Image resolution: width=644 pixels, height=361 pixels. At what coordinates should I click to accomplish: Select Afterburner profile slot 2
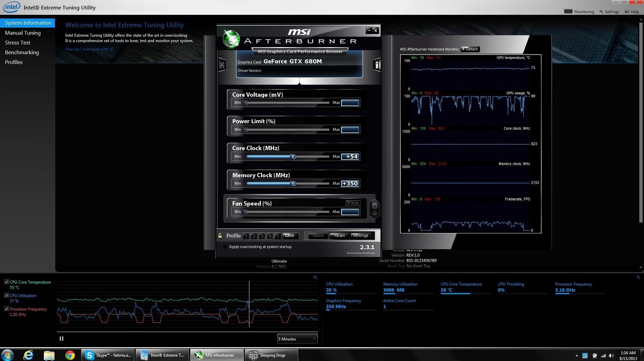pos(254,236)
